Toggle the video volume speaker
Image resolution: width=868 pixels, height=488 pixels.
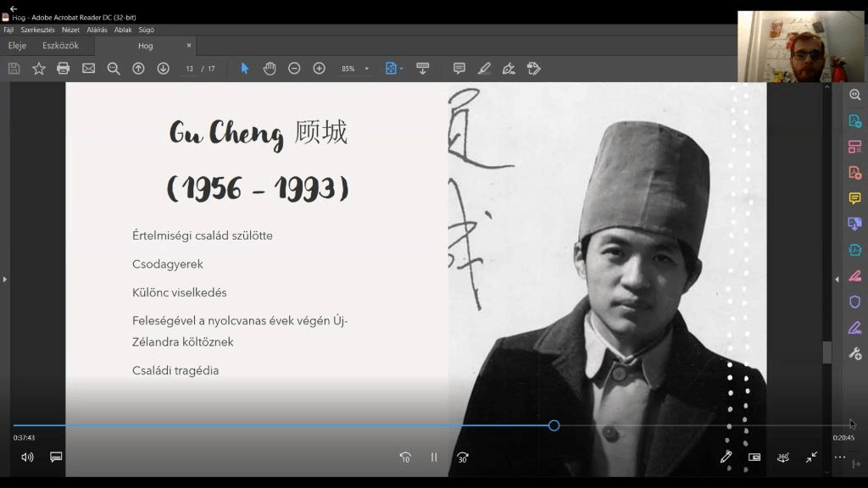tap(27, 457)
